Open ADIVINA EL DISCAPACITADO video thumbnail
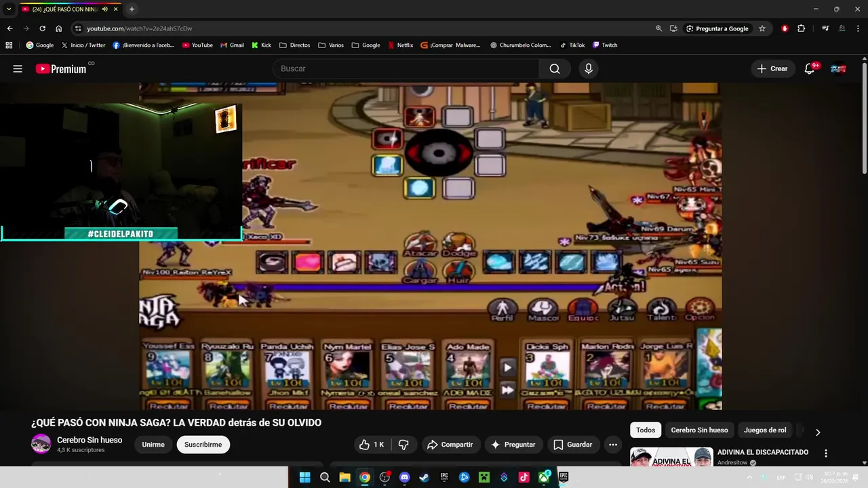Viewport: 868px width, 488px height. [671, 457]
